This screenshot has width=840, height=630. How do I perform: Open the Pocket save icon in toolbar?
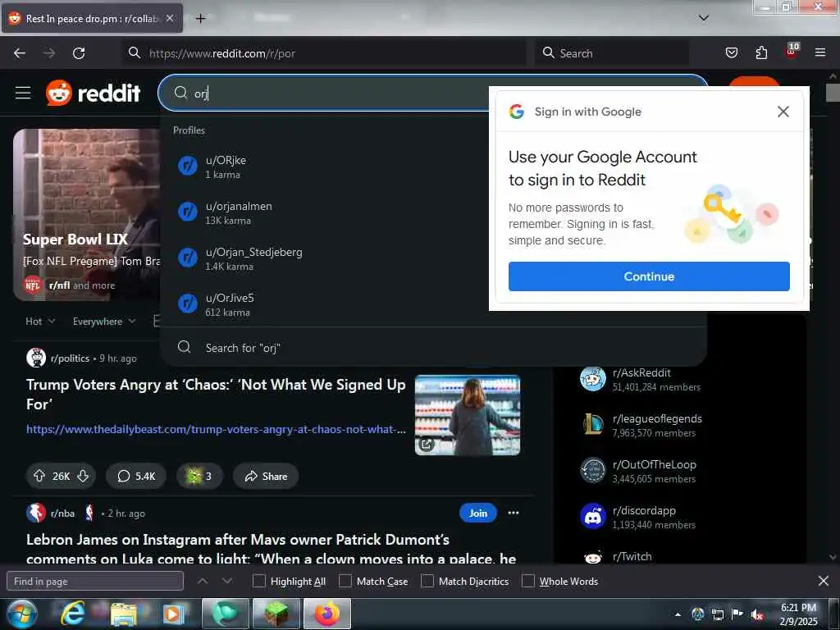(x=731, y=53)
